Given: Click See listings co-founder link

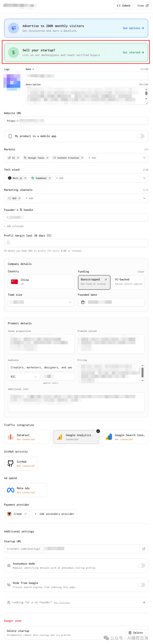Looking at the screenshot, I should tap(62, 603).
